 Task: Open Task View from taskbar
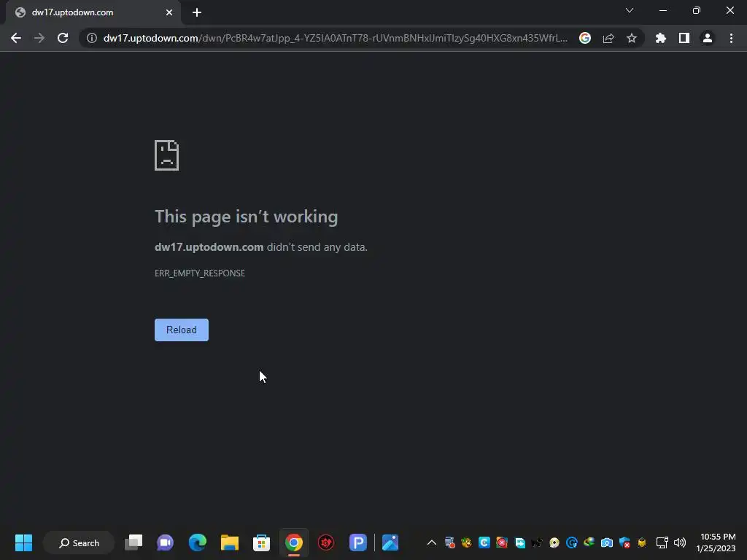(133, 542)
